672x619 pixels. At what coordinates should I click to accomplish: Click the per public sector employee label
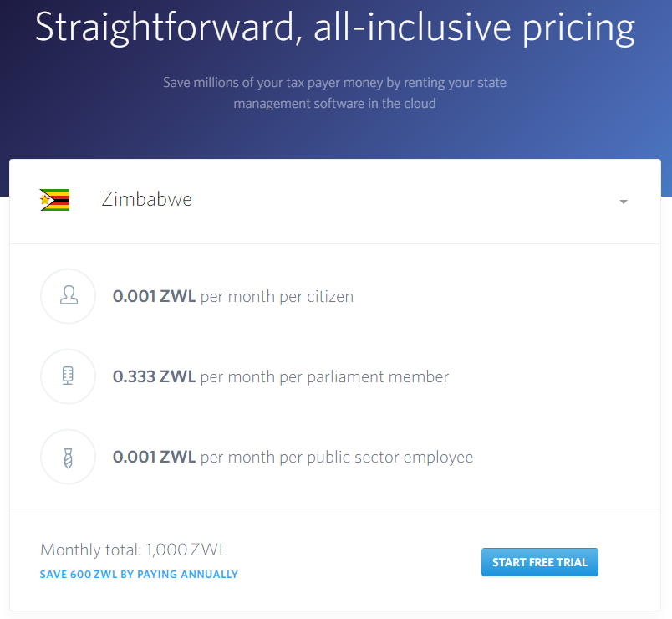coord(337,458)
